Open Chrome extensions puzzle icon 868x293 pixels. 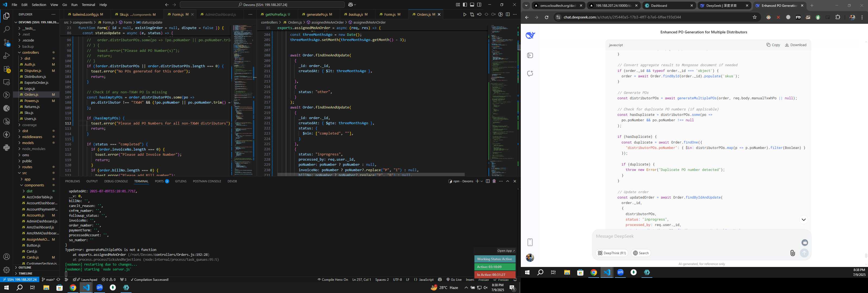838,17
